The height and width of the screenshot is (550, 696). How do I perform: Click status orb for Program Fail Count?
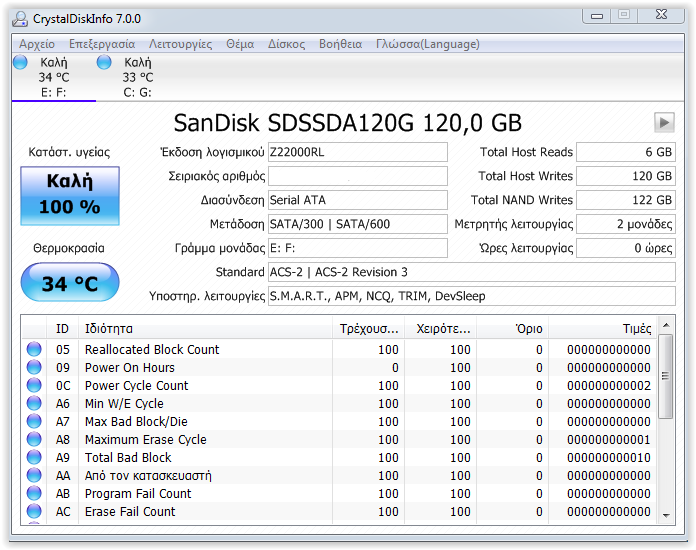point(34,493)
